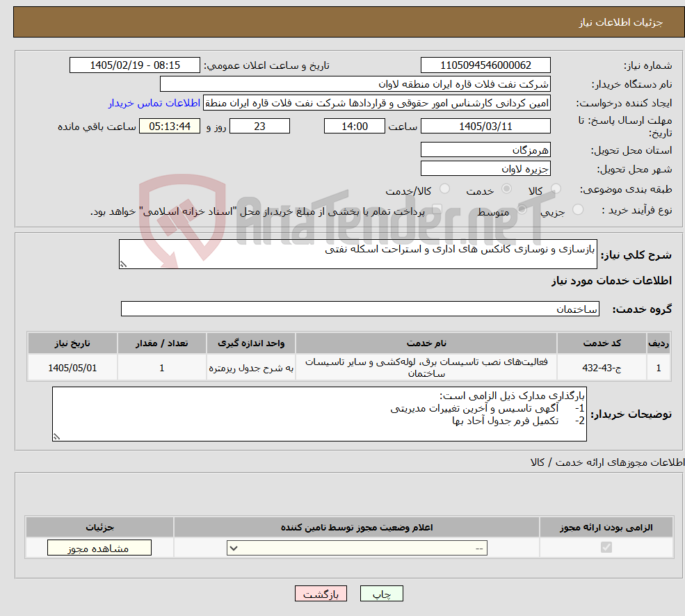Click the deadline date field 1405/03/11
The height and width of the screenshot is (616, 685).
pos(485,127)
